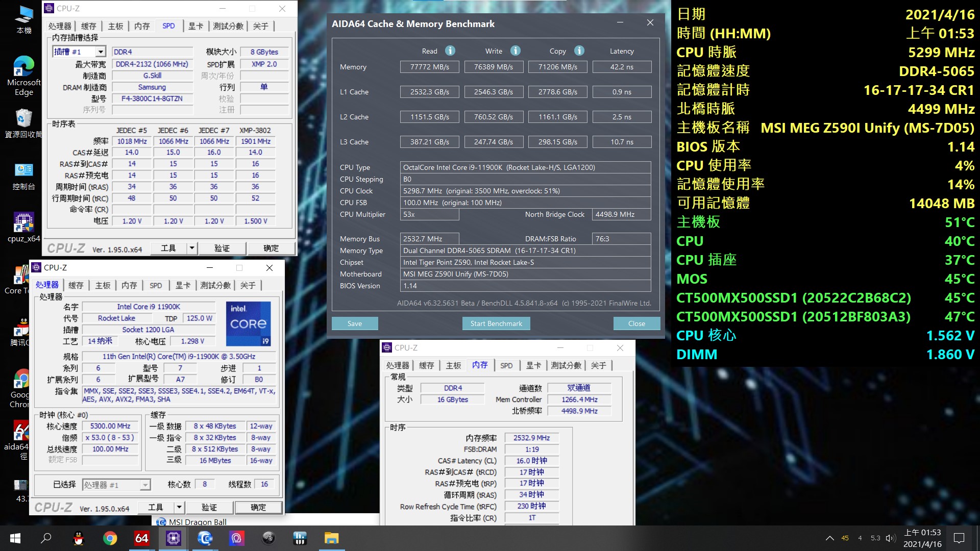The image size is (980, 551).
Task: Click Start Benchmark in AIDA64
Action: [496, 323]
